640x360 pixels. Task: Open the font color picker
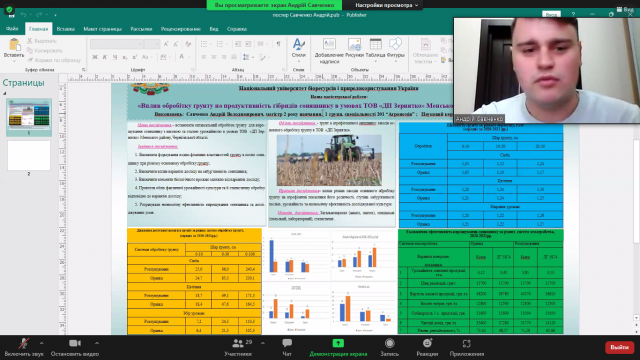182,57
